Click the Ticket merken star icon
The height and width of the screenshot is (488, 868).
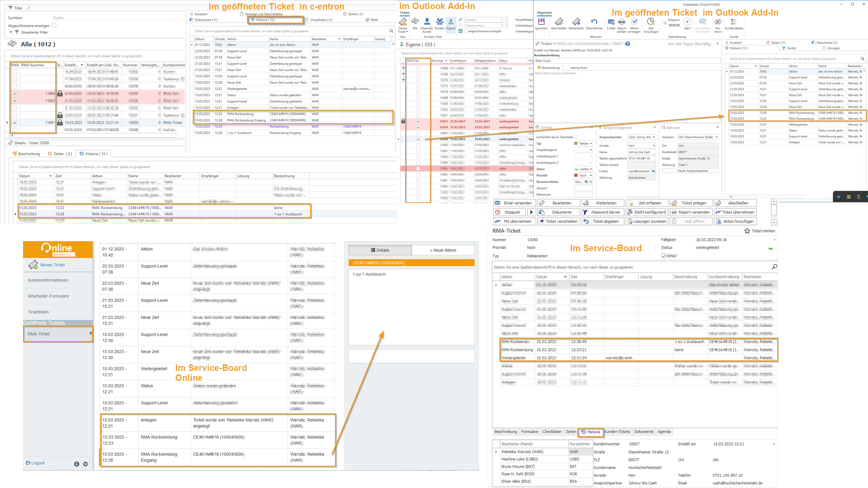[747, 231]
